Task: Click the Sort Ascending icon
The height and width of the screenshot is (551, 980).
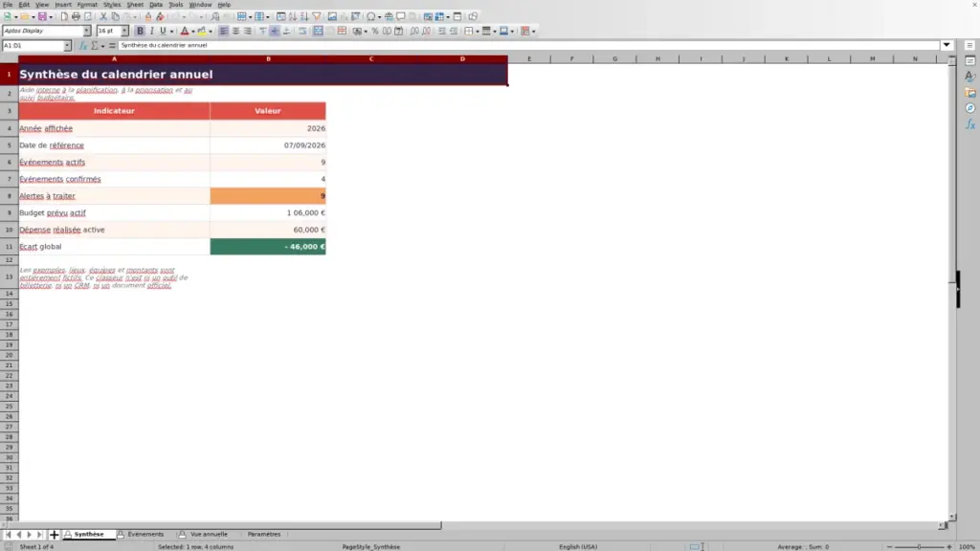Action: (x=293, y=17)
